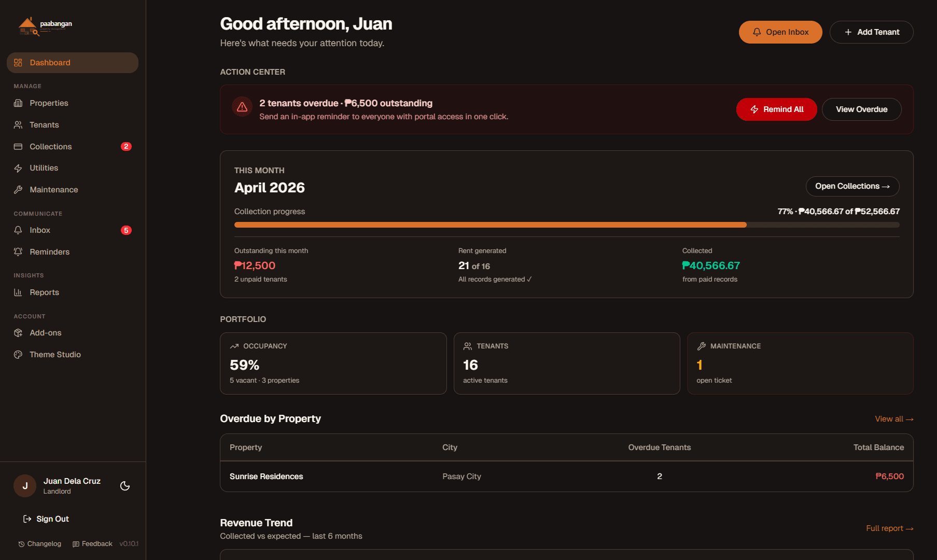Click the Pasay City cell
This screenshot has height=560, width=937.
tap(461, 477)
